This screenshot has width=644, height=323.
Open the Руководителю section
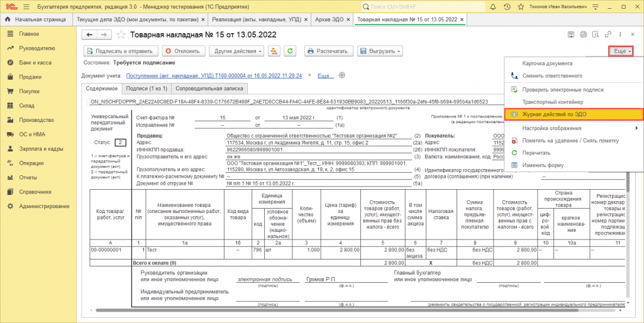[x=38, y=48]
